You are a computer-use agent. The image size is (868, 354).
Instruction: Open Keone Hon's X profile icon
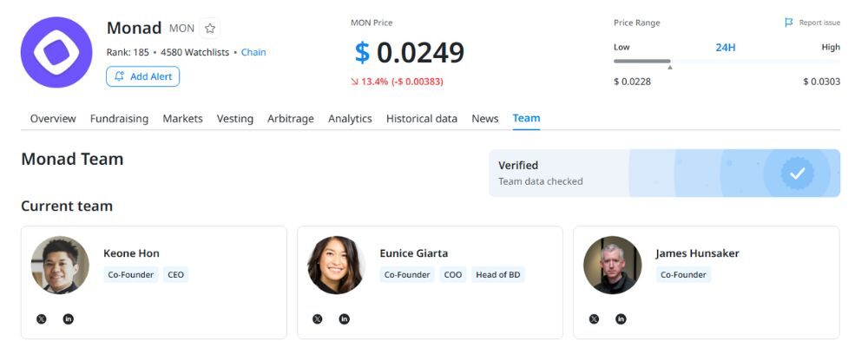click(42, 319)
